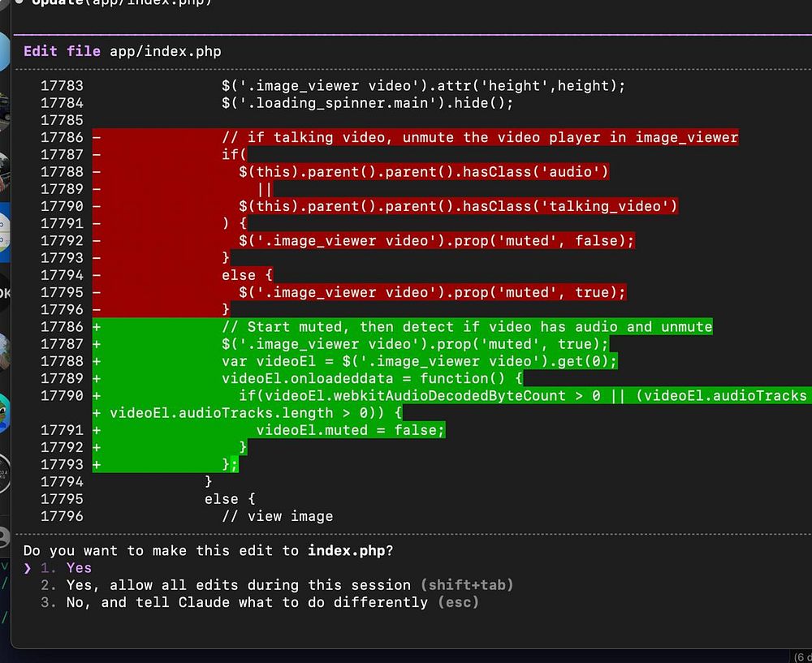Click the minus marker on removed line 17786
This screenshot has width=812, height=663.
97,138
